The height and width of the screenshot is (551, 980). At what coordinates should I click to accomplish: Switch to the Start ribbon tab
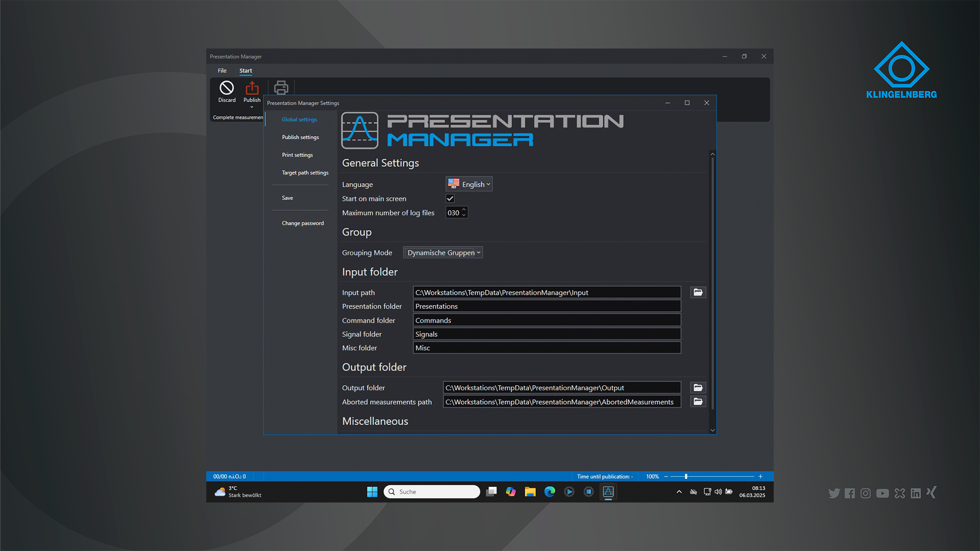246,70
